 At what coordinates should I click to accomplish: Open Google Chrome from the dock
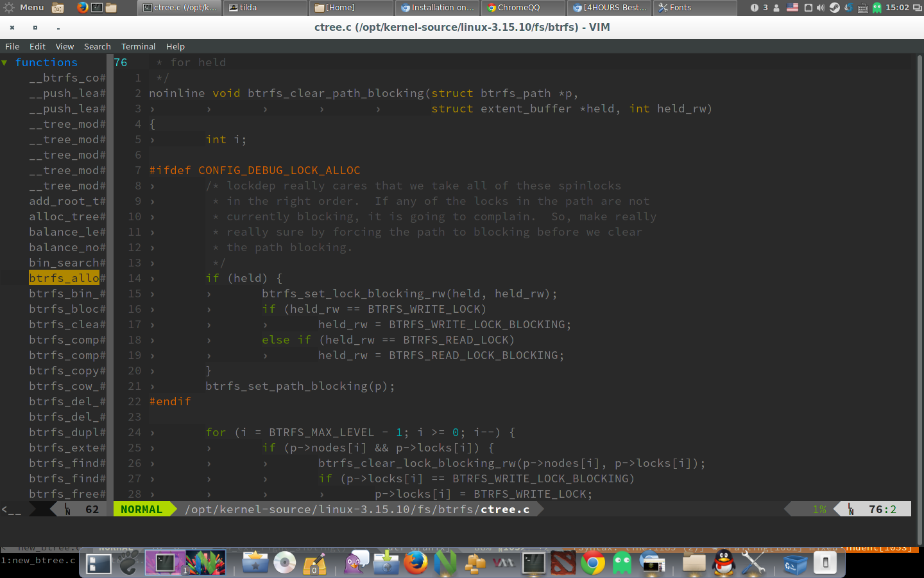[593, 564]
